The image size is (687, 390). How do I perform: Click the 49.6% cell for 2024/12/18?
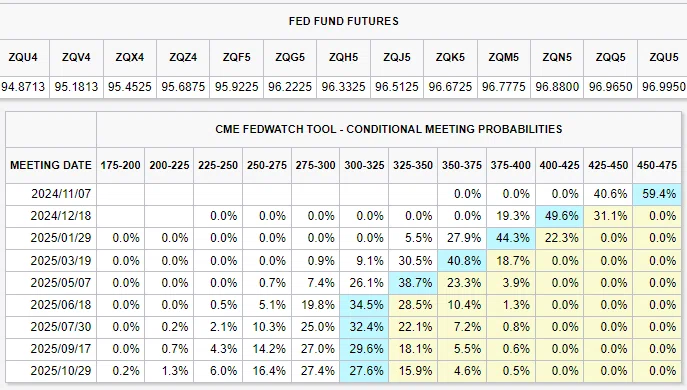click(x=562, y=216)
